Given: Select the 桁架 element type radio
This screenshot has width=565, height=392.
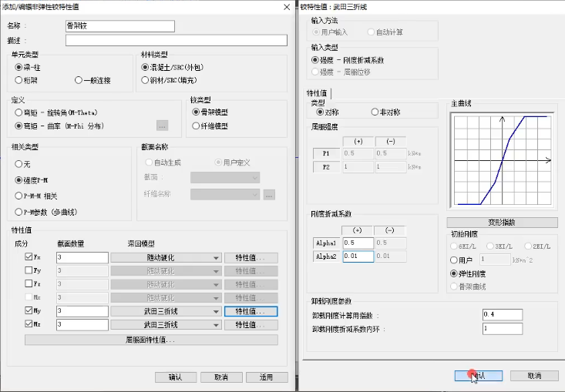Looking at the screenshot, I should click(x=19, y=80).
